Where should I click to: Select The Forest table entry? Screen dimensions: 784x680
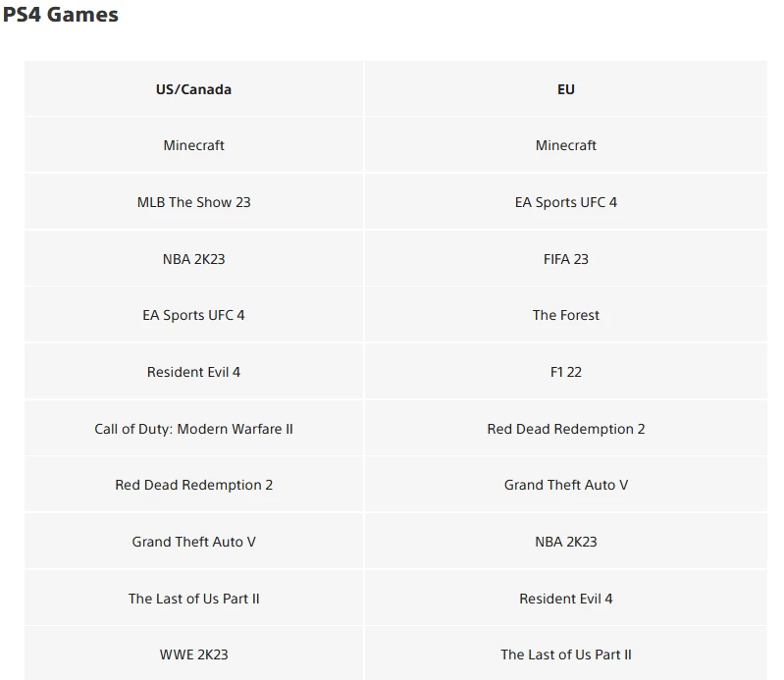point(565,315)
